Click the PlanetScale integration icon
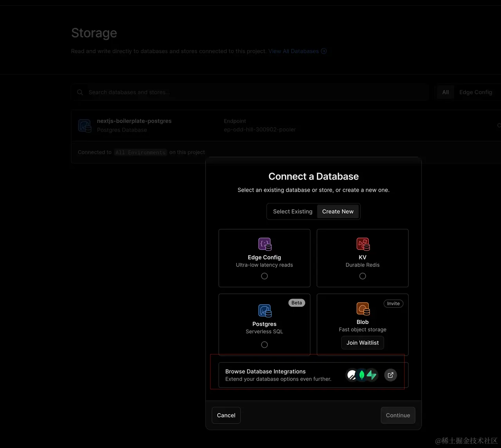This screenshot has height=448, width=501. [x=352, y=375]
